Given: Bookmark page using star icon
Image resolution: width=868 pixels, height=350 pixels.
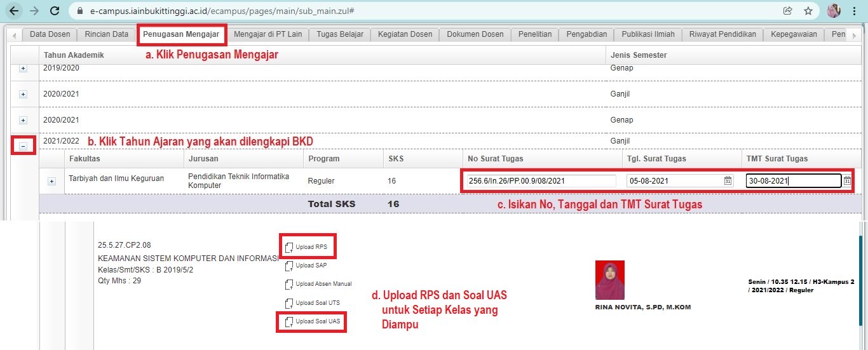Looking at the screenshot, I should tap(808, 11).
